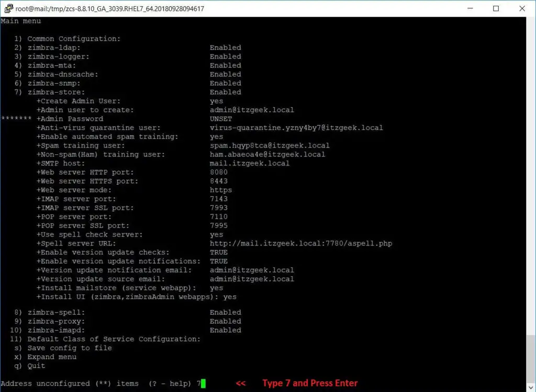Click the '7143' port value

(219, 198)
